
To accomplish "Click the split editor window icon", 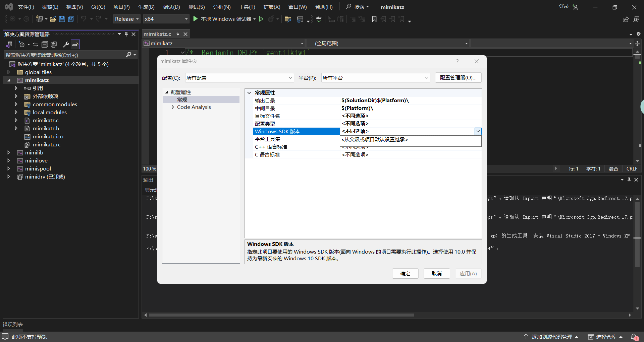I will [637, 43].
